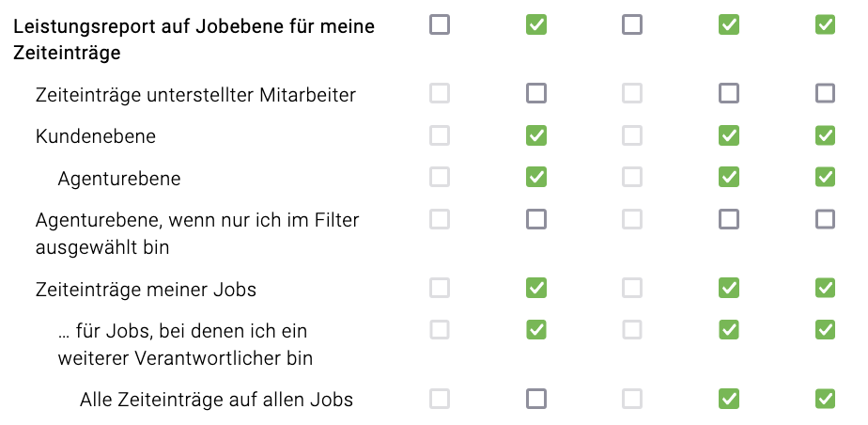Select the Zeiteinträge meiner Jobs label text
This screenshot has height=425, width=868.
(x=146, y=289)
